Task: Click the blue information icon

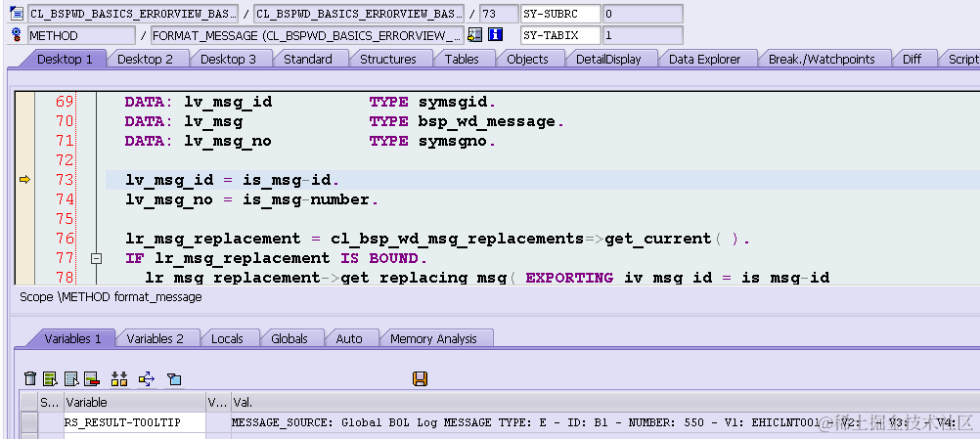Action: coord(496,35)
